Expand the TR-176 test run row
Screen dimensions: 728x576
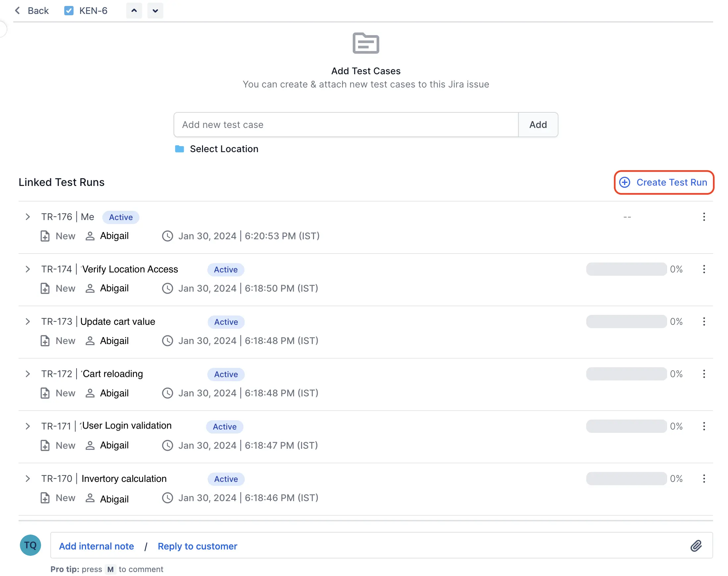click(x=27, y=217)
